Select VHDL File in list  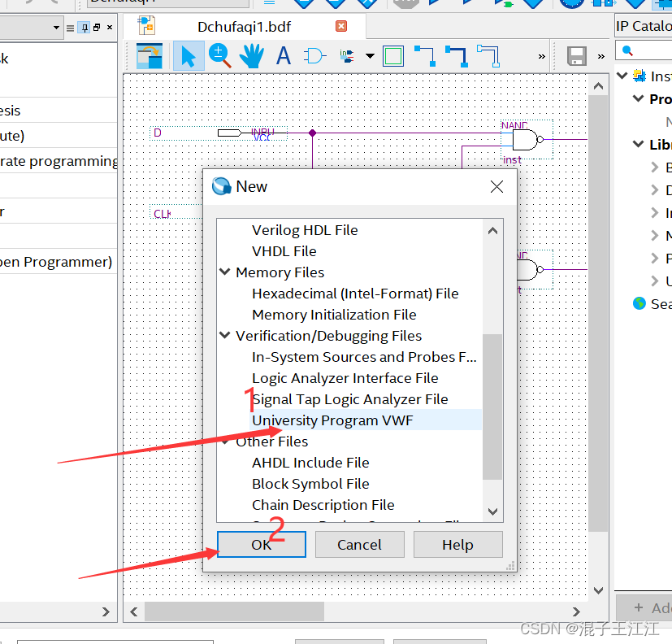click(x=284, y=251)
